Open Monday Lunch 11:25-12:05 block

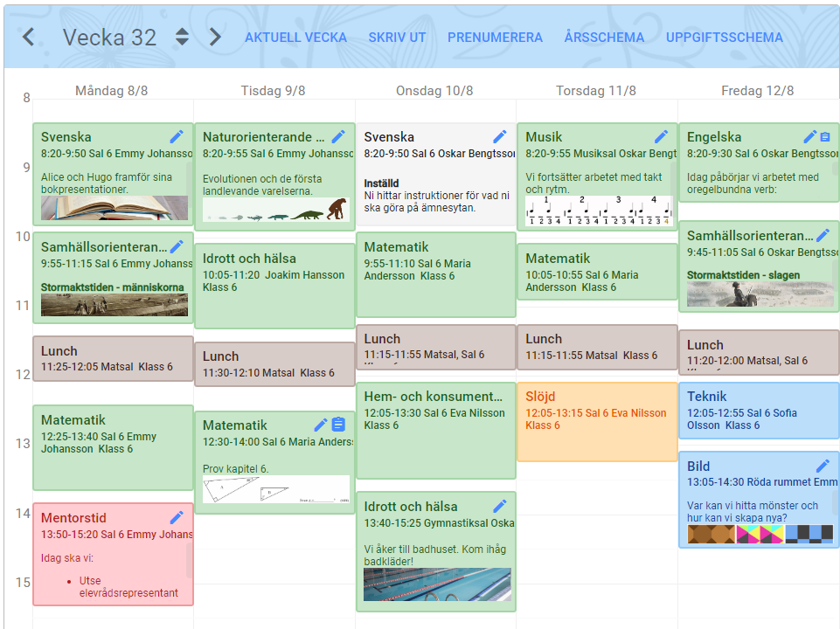click(x=113, y=359)
